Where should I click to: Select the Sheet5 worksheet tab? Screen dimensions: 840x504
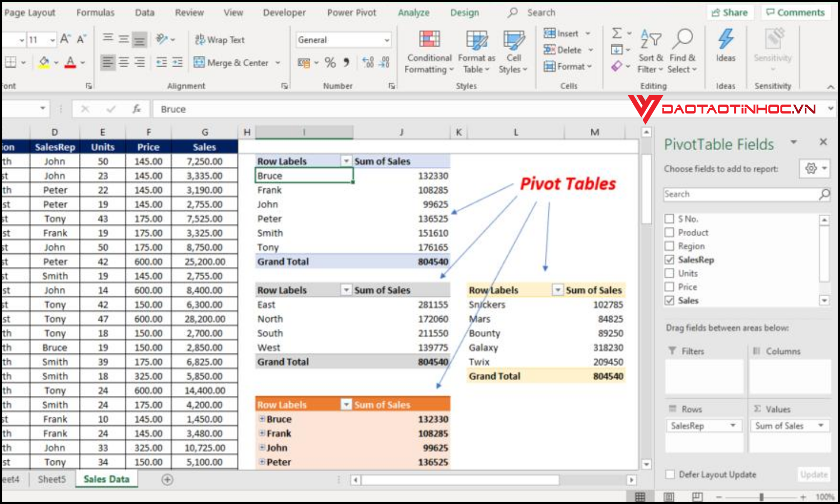click(x=51, y=479)
